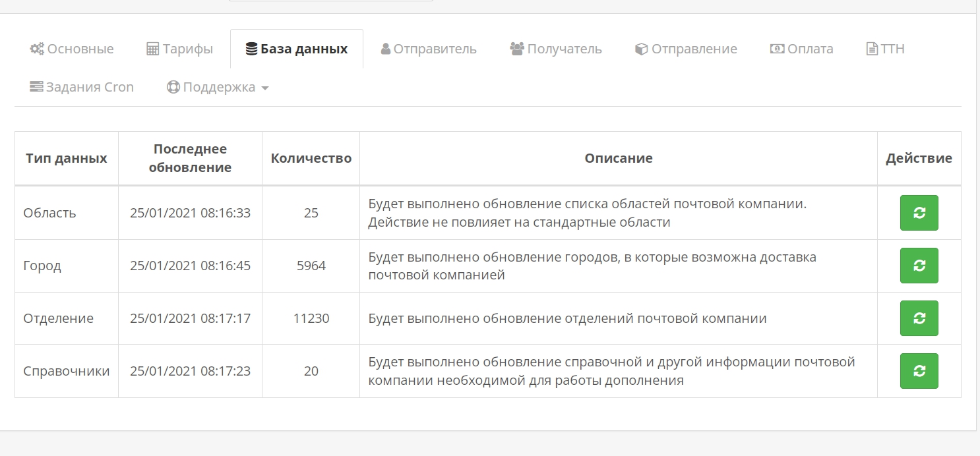Click the Отделение count cell 11230

pos(311,318)
